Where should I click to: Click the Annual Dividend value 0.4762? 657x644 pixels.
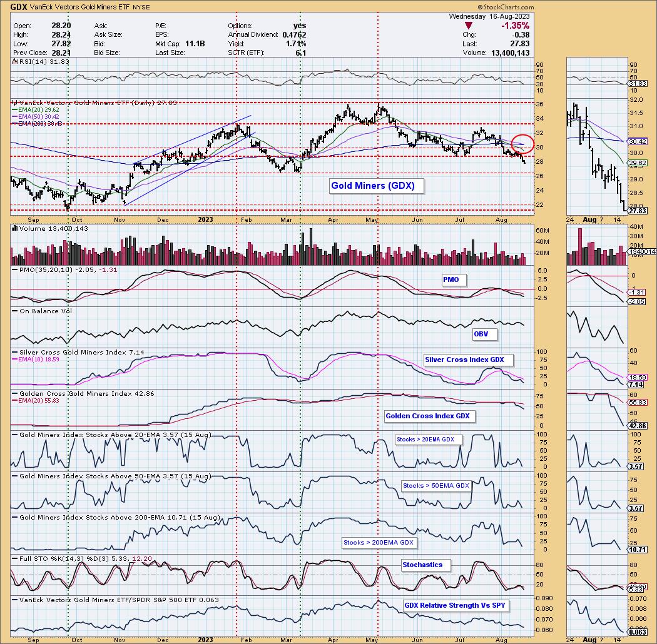point(294,35)
